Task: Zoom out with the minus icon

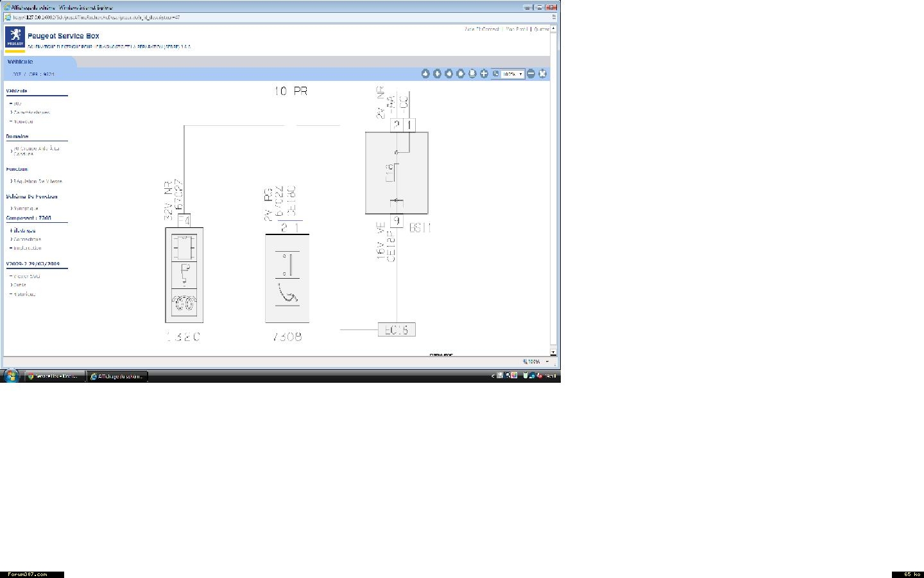Action: [531, 74]
